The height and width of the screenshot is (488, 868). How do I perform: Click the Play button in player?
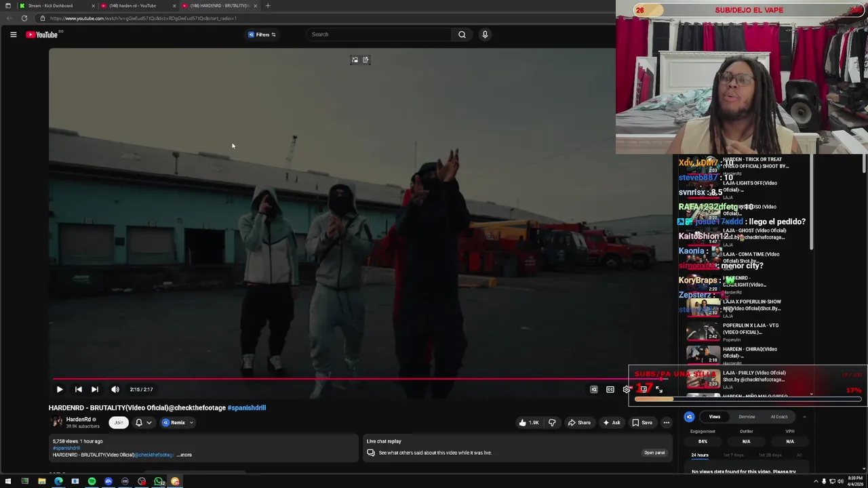(x=60, y=390)
